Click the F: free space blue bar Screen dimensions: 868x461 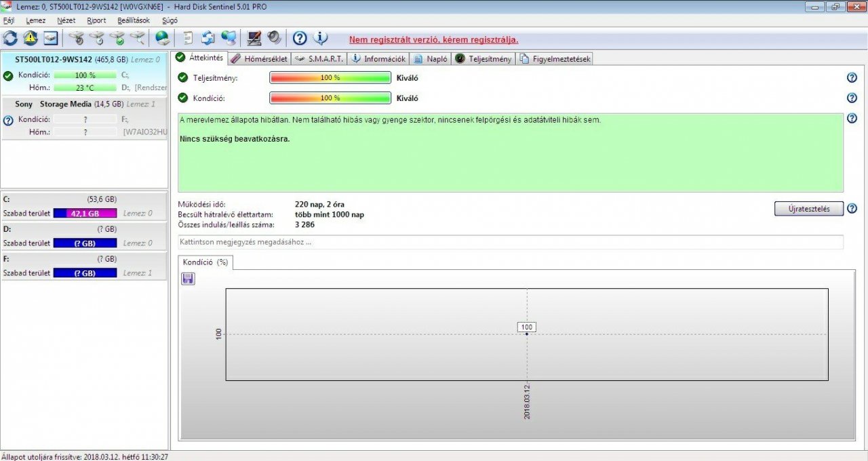tap(85, 273)
